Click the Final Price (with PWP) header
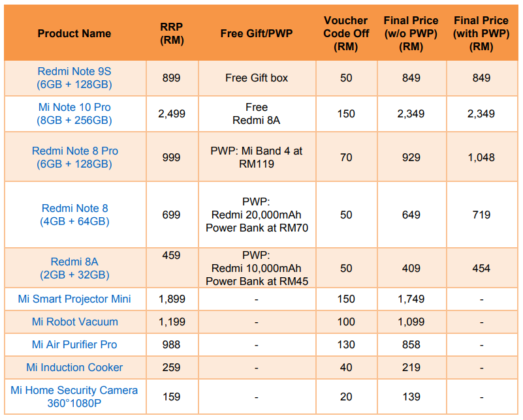The image size is (523, 420). click(481, 33)
